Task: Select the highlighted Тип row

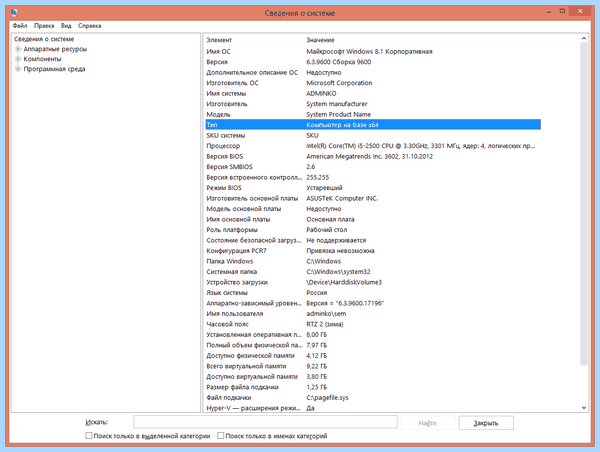Action: [x=373, y=125]
